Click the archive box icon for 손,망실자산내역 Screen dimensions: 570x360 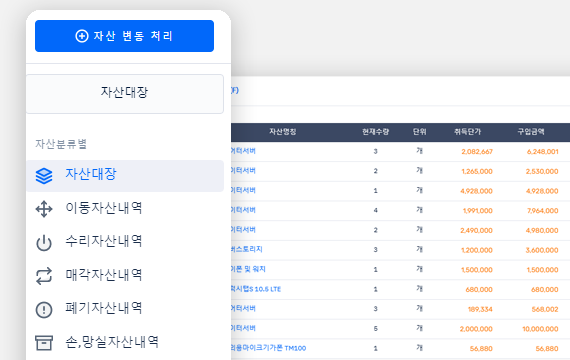coord(44,343)
